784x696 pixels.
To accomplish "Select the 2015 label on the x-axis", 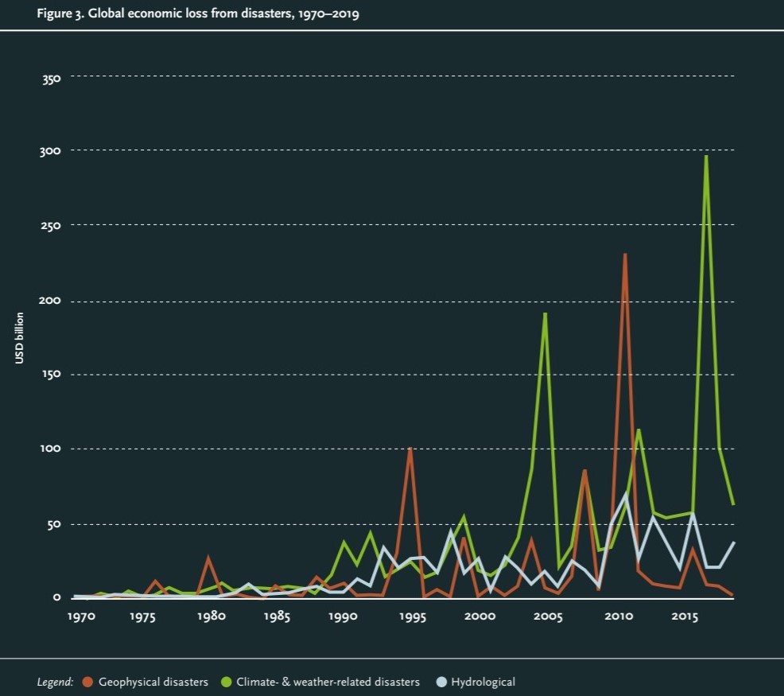I will pyautogui.click(x=685, y=616).
